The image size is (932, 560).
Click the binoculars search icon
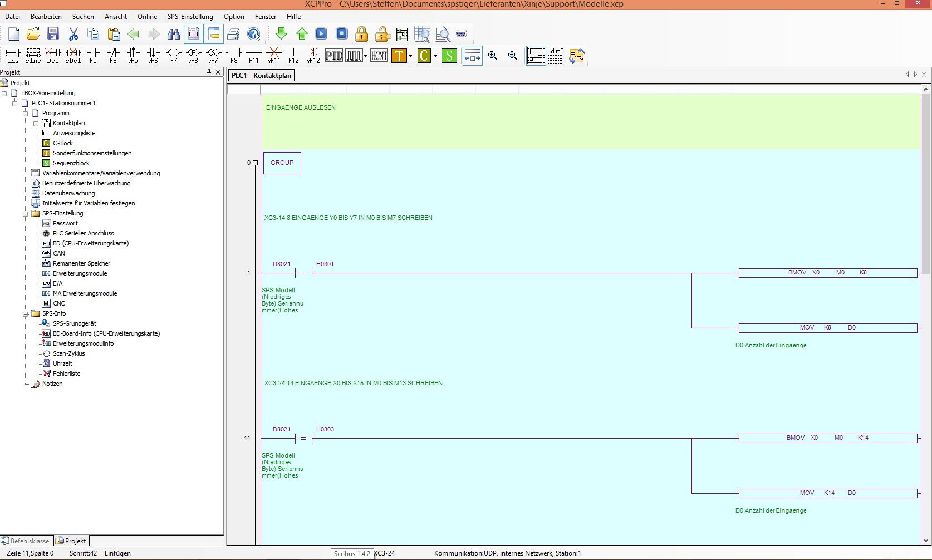pyautogui.click(x=174, y=34)
